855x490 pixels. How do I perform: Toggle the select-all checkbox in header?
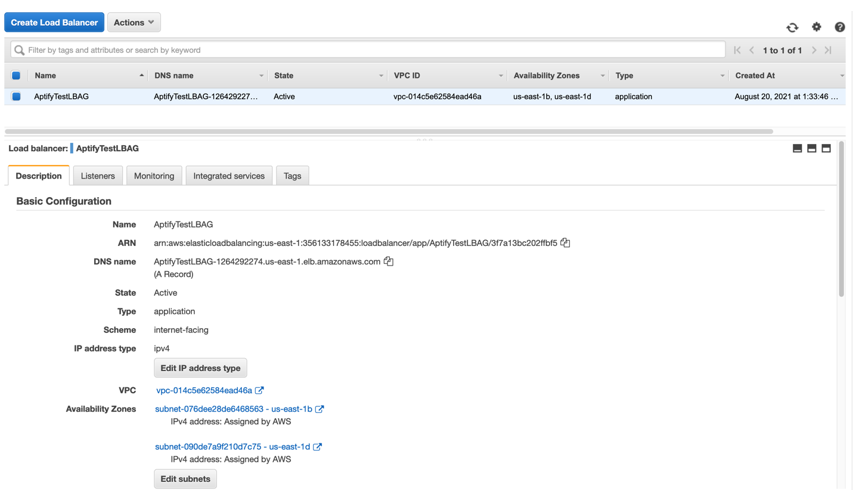tap(16, 76)
